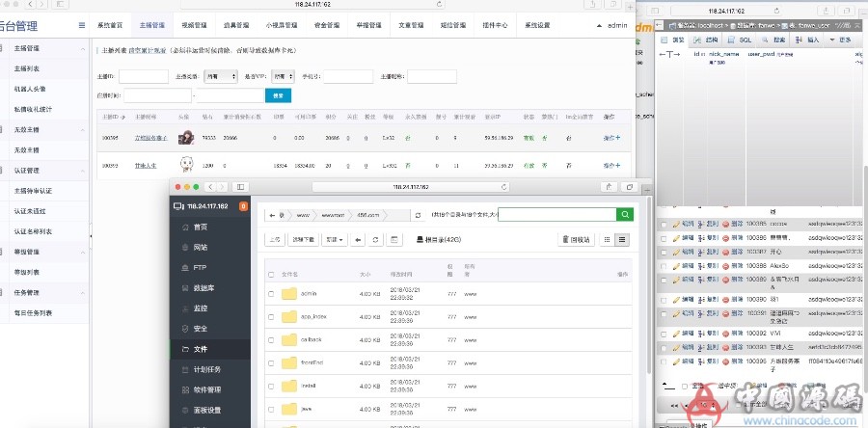Click the refresh icon beside the path breadcrumb

pos(419,215)
